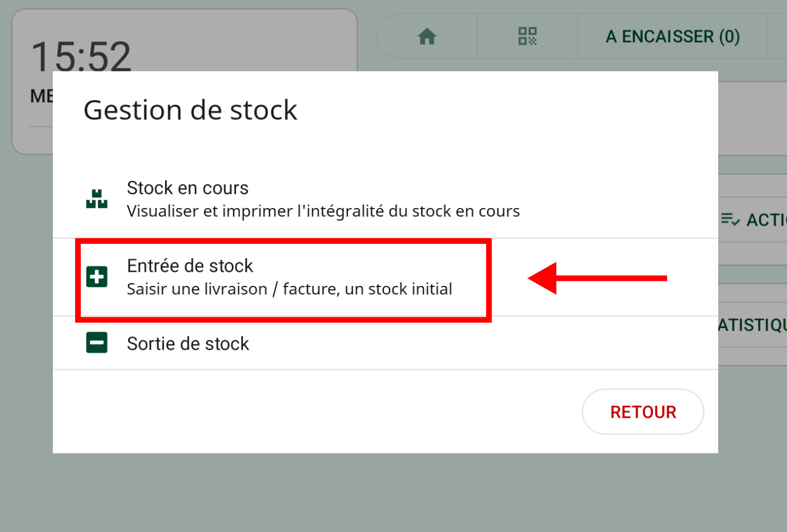Open the QR code scanner icon

coord(527,36)
